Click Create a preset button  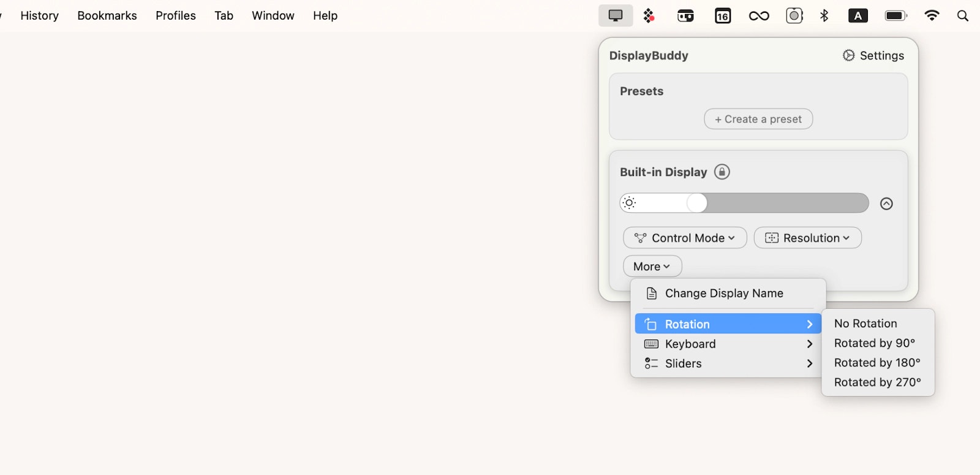pyautogui.click(x=758, y=119)
